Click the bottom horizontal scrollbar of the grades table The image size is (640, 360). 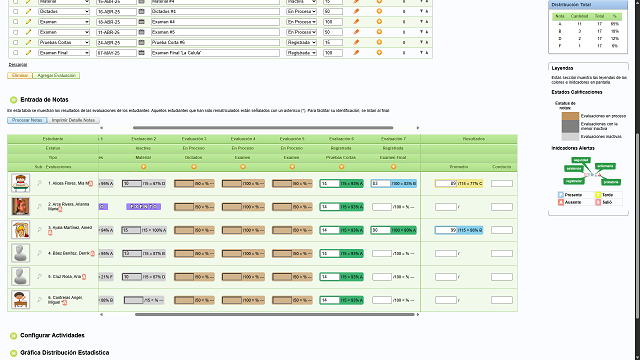click(275, 315)
